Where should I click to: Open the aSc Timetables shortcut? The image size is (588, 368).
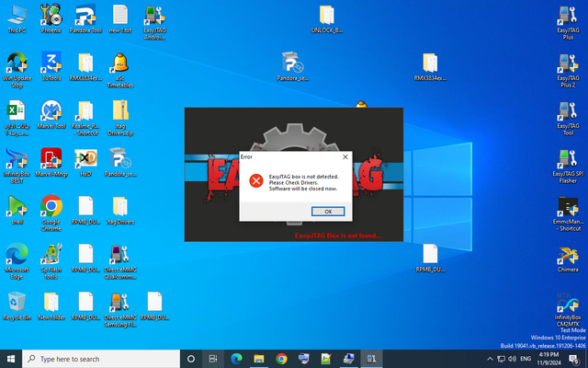pos(120,70)
